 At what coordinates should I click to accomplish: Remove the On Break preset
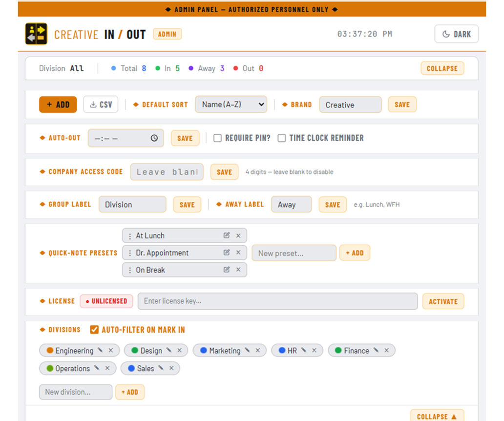click(238, 270)
